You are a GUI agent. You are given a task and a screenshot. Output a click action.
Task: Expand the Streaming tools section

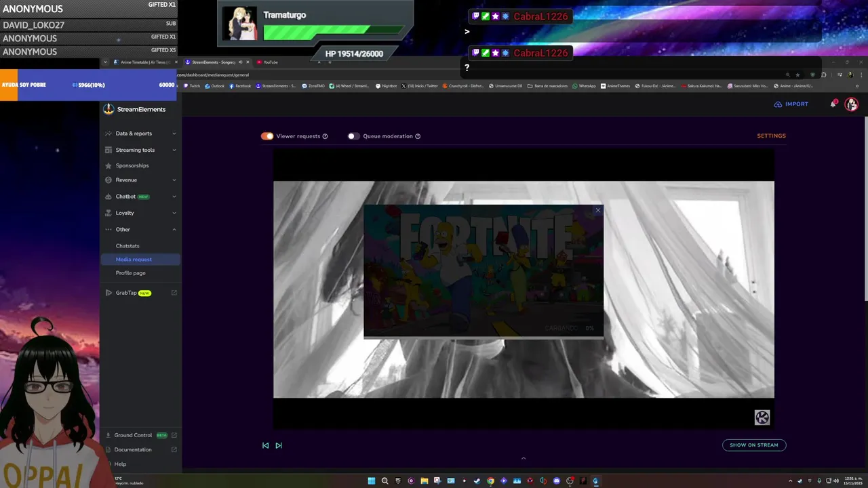pyautogui.click(x=140, y=150)
